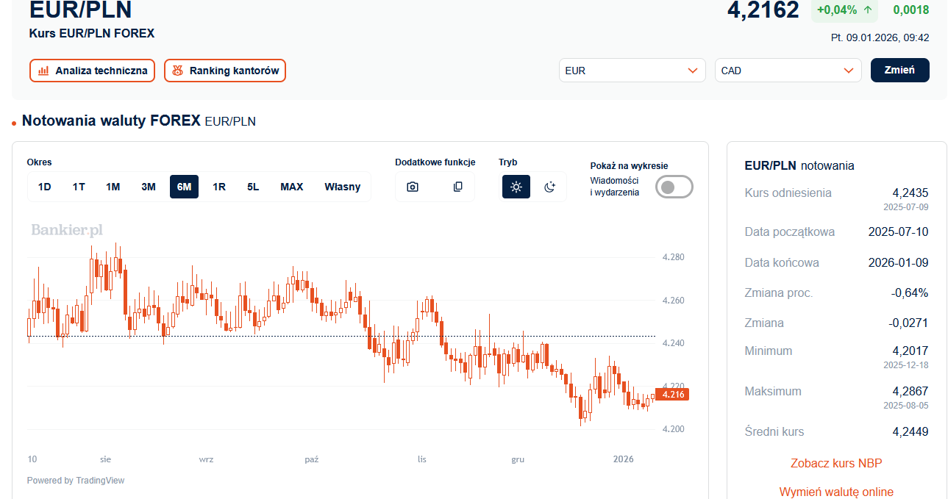Image resolution: width=948 pixels, height=499 pixels.
Task: Select the 1D period
Action: click(x=44, y=187)
